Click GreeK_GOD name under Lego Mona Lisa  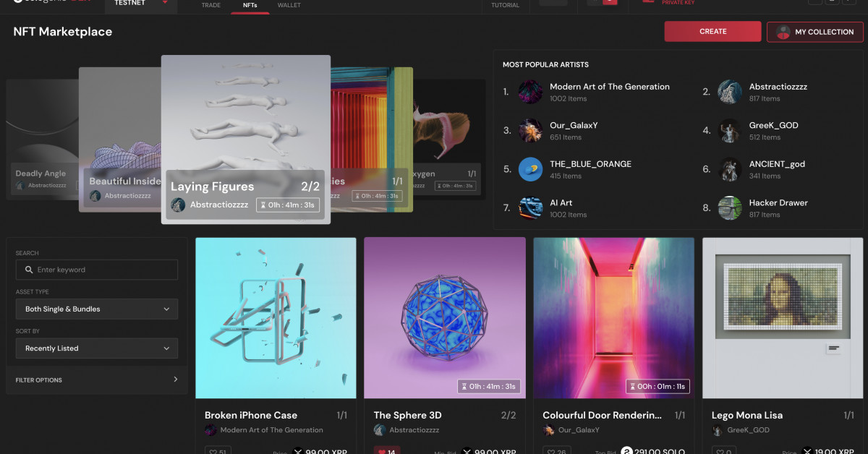click(x=748, y=430)
